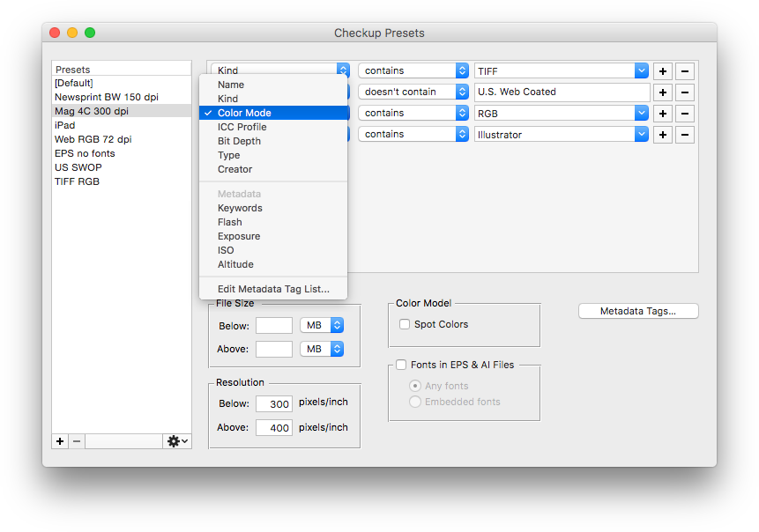The image size is (759, 532).
Task: Expand the Illustrator value combo box
Action: click(x=642, y=135)
